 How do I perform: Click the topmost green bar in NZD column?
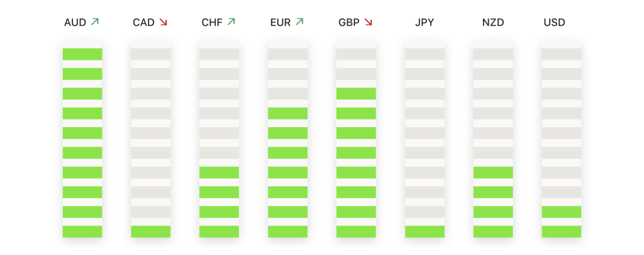click(493, 173)
